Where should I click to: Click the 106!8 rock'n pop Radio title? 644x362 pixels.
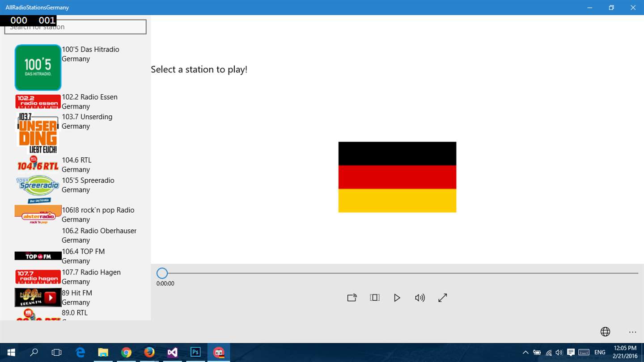(98, 210)
